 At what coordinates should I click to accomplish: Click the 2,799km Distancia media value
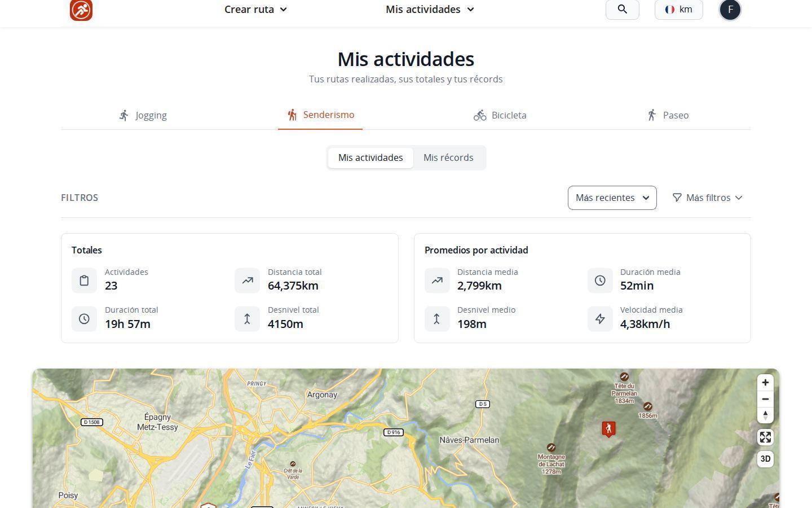click(x=479, y=286)
